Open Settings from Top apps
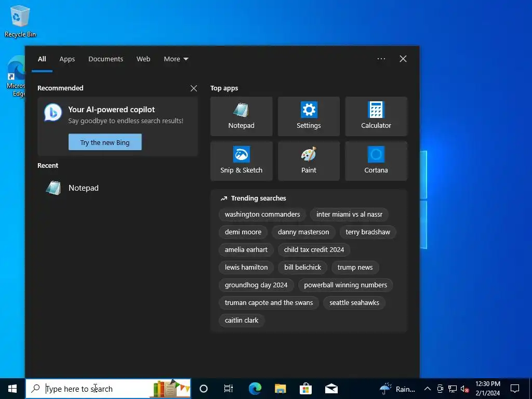Image resolution: width=532 pixels, height=399 pixels. click(x=309, y=116)
